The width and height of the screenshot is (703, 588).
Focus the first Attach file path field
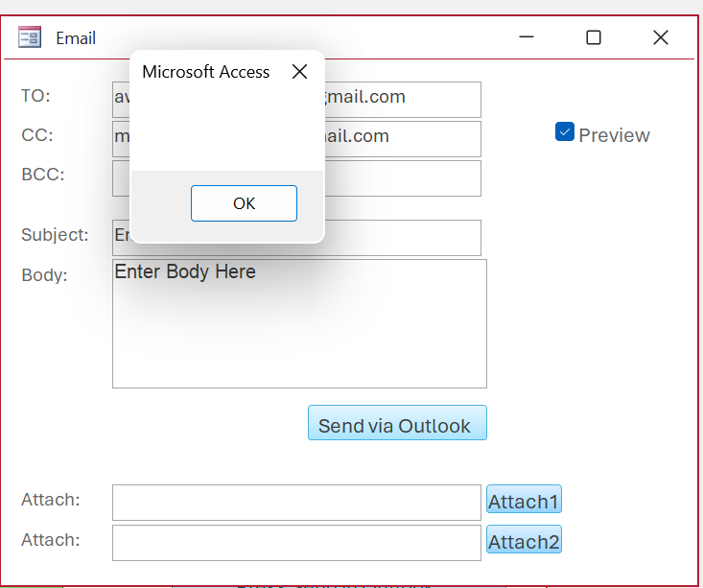tap(295, 502)
